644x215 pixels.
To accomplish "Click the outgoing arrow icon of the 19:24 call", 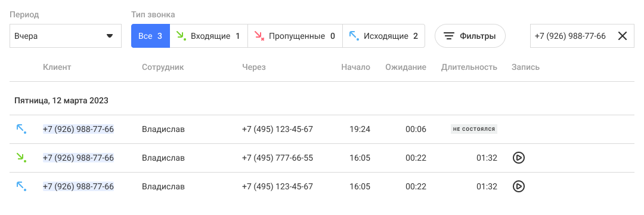I will coord(21,129).
